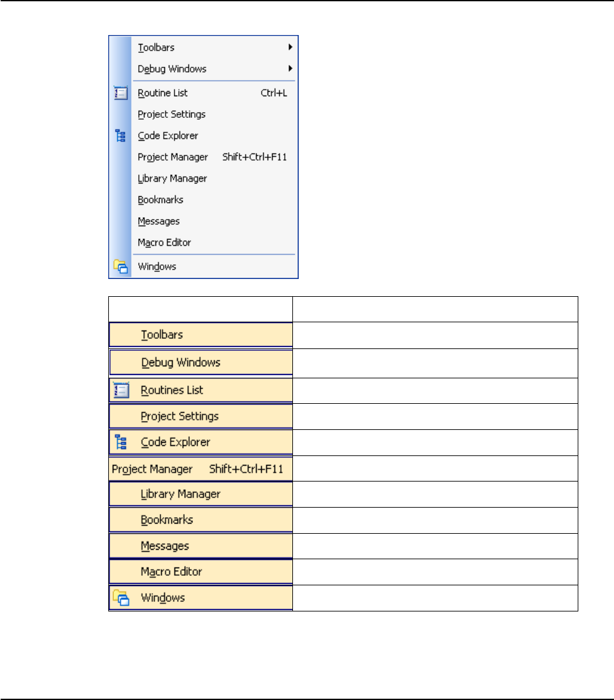Click the Windows icon in the table
The height and width of the screenshot is (700, 614).
point(121,597)
